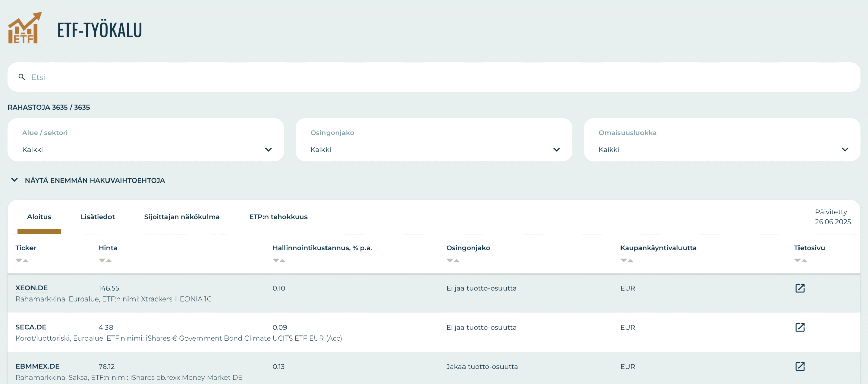
Task: Switch to ETP:n tehokkuus tab
Action: click(x=278, y=217)
